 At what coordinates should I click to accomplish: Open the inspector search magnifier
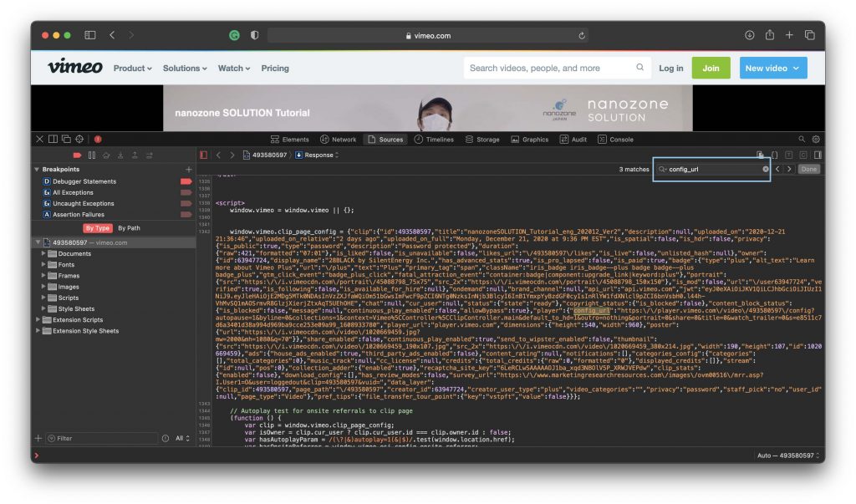[802, 140]
